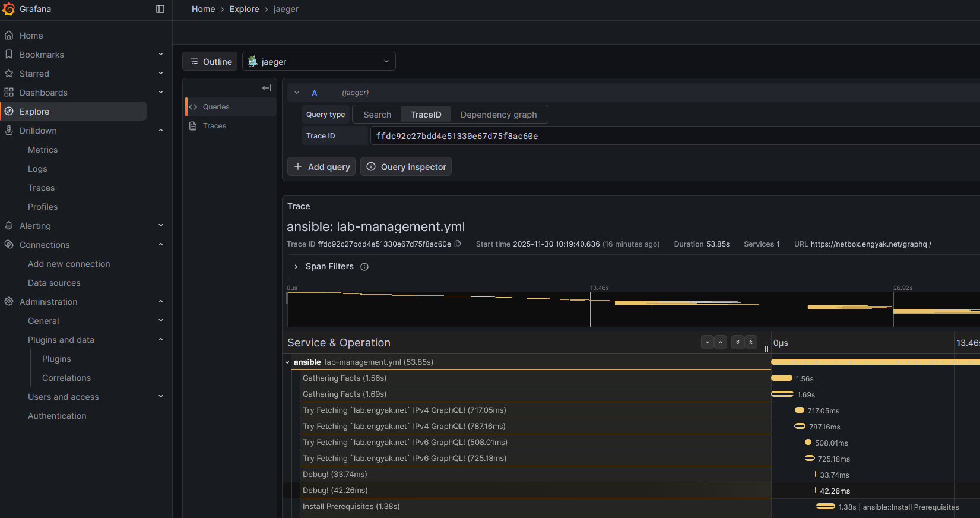Select the TraceID query type

[x=426, y=115]
